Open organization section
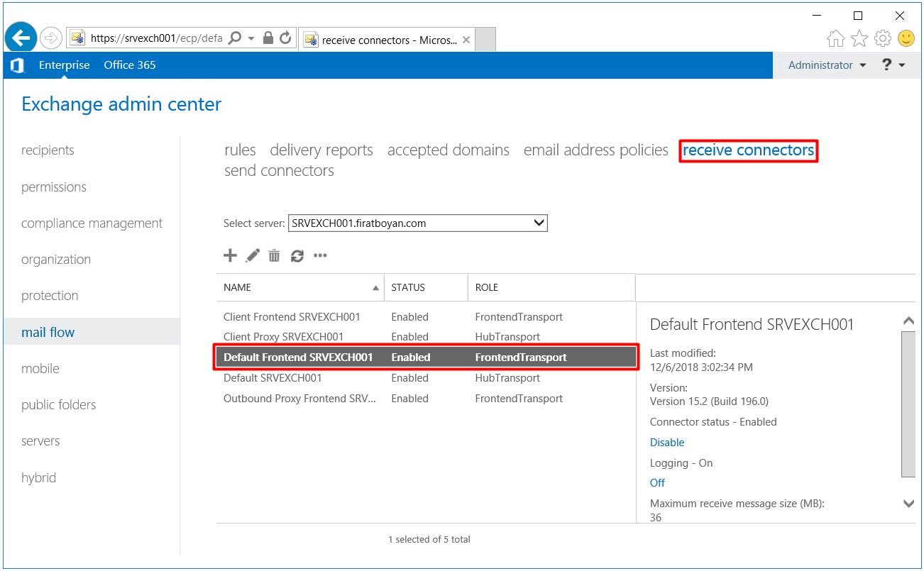 (56, 260)
